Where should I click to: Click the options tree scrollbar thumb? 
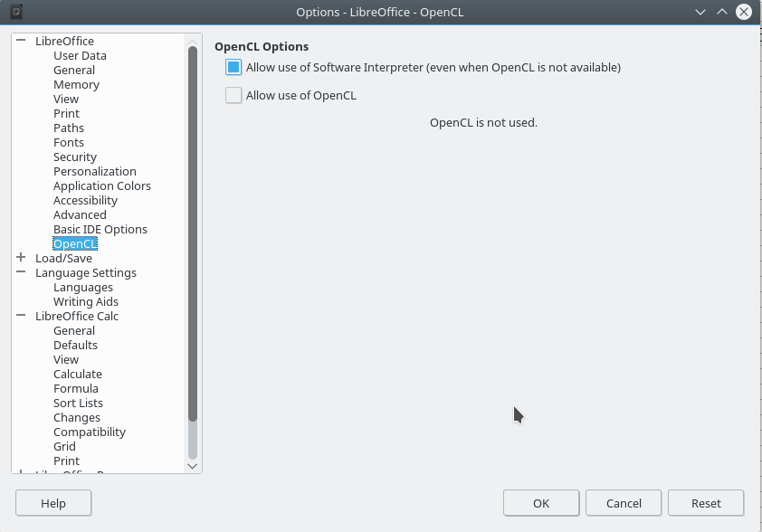tap(193, 233)
